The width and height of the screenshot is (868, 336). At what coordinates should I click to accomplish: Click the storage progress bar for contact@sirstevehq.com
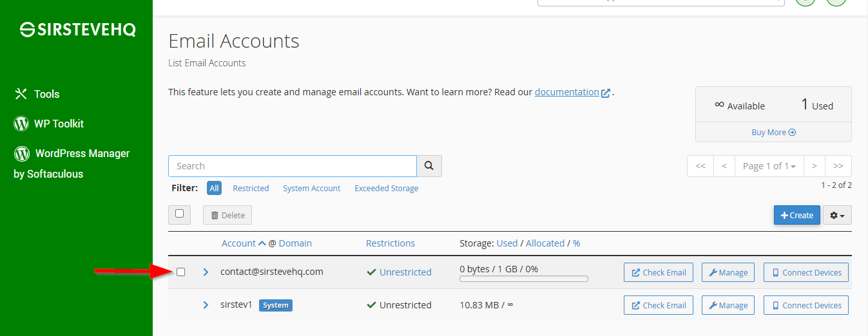pyautogui.click(x=524, y=279)
